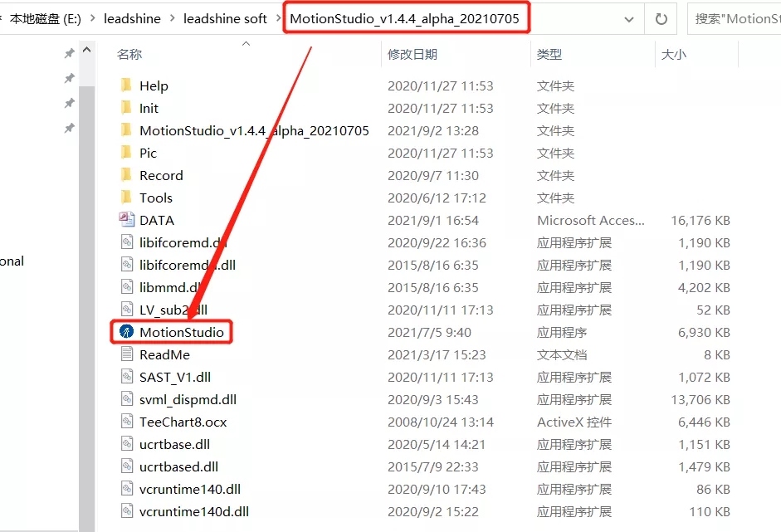Click the 文本文档 type cell
The height and width of the screenshot is (532, 781).
pyautogui.click(x=562, y=354)
